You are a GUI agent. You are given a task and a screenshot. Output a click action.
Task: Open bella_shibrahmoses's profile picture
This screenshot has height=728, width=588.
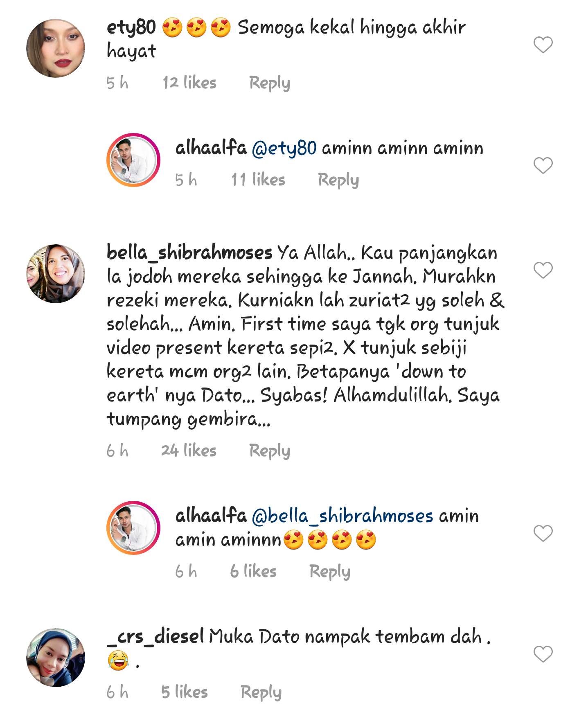click(x=56, y=274)
